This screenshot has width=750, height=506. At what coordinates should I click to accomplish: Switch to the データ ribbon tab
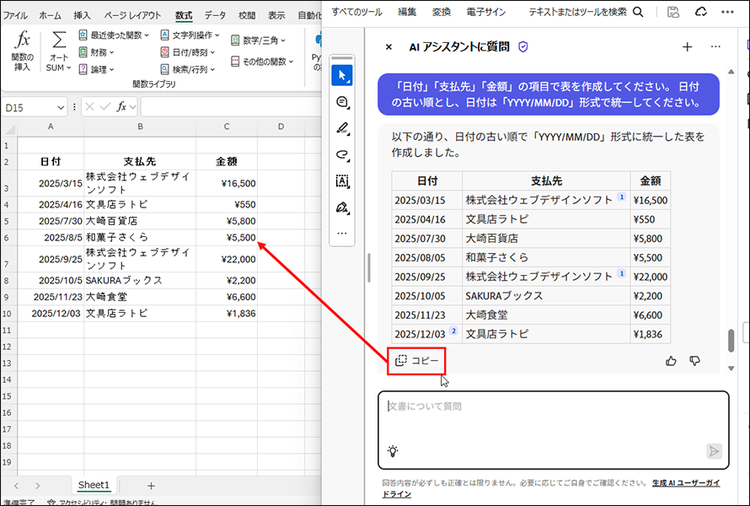tap(215, 15)
